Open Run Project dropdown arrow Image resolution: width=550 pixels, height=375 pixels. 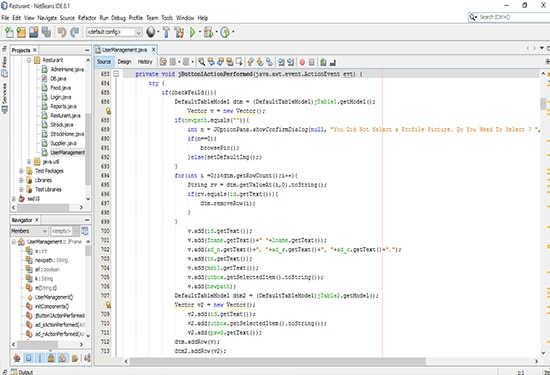[200, 32]
